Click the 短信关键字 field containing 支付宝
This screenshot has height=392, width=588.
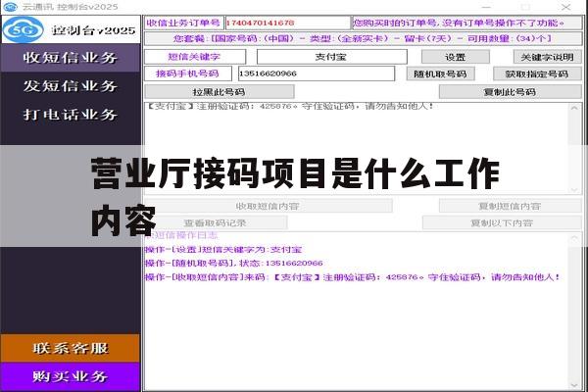pos(331,57)
